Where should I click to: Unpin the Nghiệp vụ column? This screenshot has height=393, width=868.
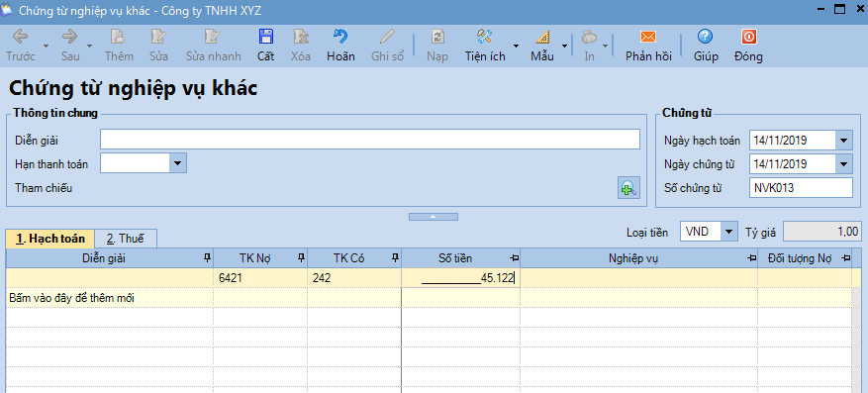pyautogui.click(x=752, y=258)
